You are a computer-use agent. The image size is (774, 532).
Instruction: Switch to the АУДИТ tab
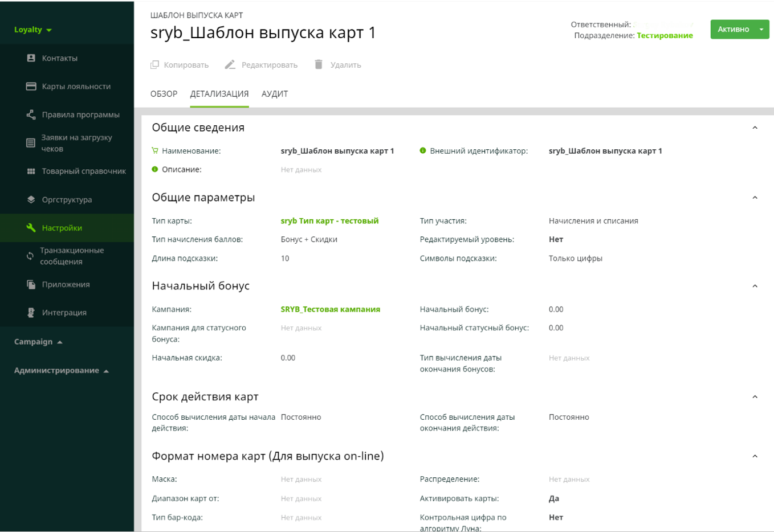click(x=274, y=94)
